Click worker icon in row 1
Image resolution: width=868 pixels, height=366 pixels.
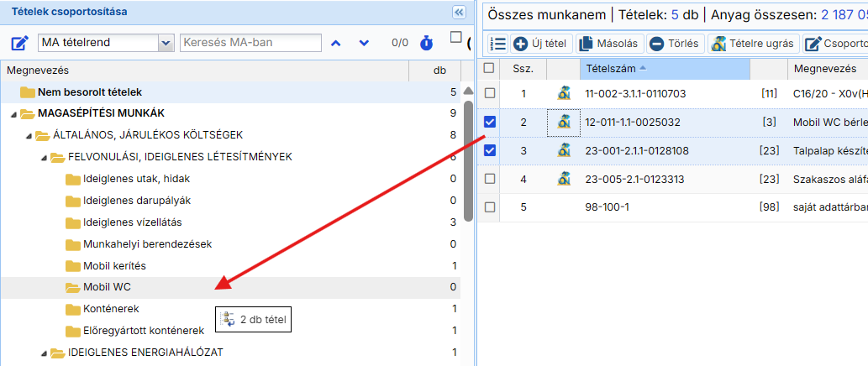[564, 94]
